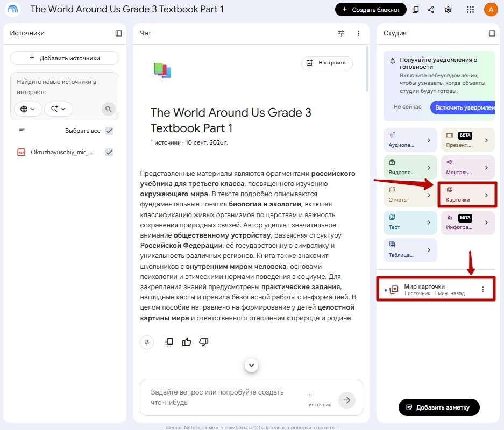
Task: Expand Отчеты tile arrow
Action: coord(429,195)
